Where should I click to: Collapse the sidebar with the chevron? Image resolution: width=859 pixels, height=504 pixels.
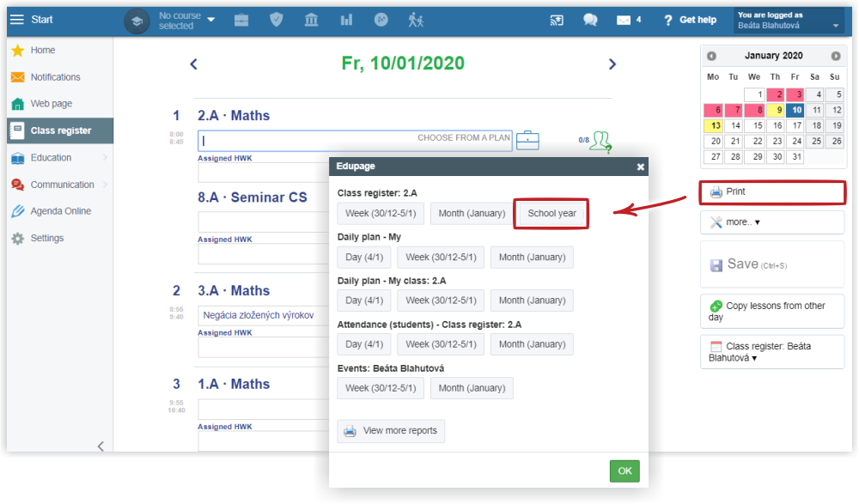click(x=101, y=446)
